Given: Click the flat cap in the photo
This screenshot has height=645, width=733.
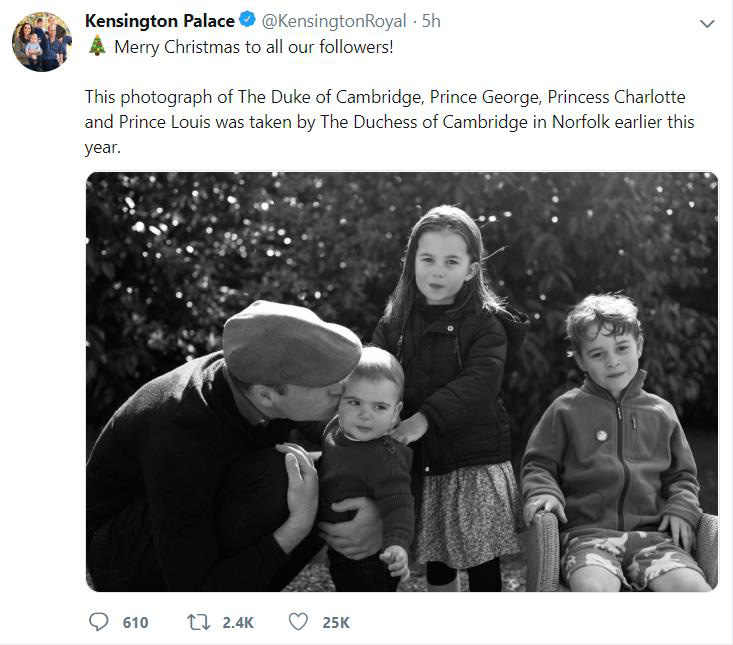Looking at the screenshot, I should [291, 344].
